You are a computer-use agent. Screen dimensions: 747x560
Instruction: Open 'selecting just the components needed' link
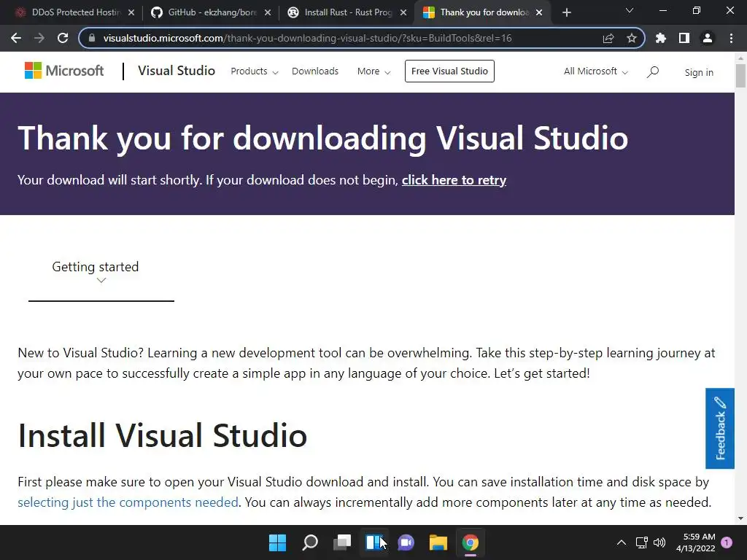(x=128, y=502)
